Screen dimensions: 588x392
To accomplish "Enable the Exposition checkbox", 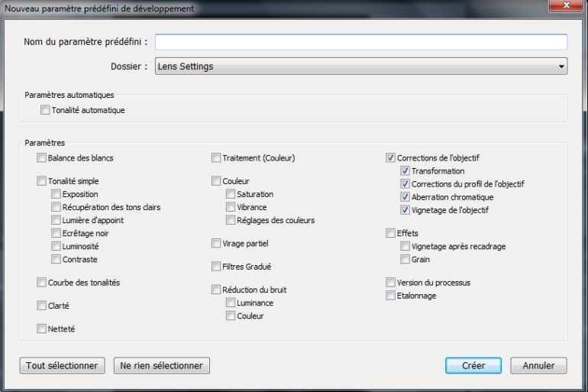I will [x=57, y=194].
